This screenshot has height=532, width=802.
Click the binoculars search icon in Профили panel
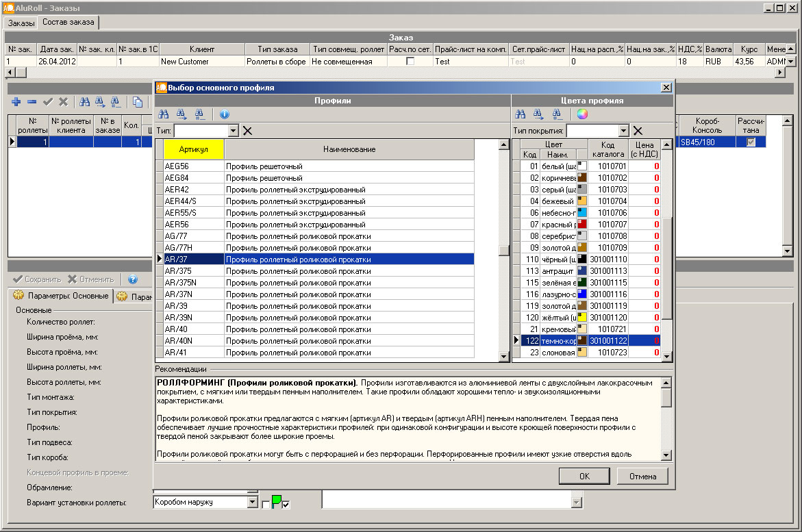pyautogui.click(x=164, y=114)
